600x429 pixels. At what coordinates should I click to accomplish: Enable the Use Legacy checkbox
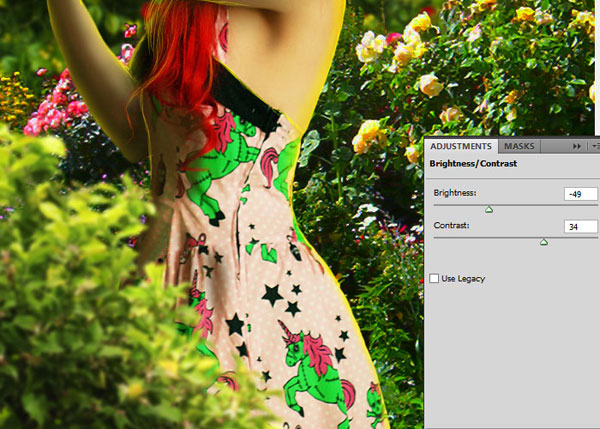(x=434, y=278)
